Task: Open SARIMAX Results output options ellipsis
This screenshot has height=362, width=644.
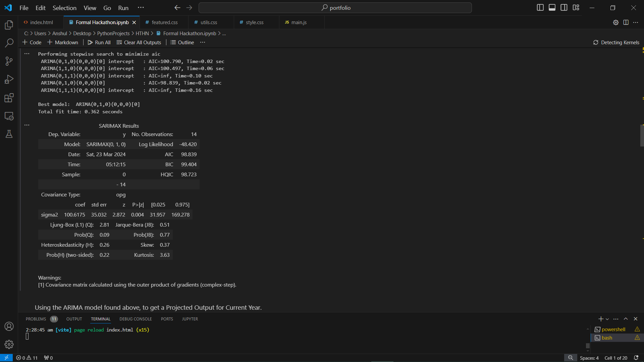Action: point(27,125)
